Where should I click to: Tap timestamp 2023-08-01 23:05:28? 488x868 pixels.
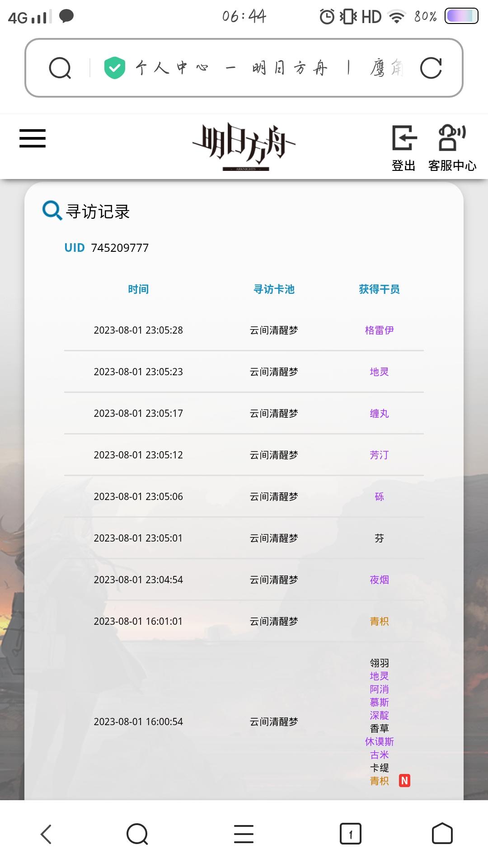tap(138, 330)
